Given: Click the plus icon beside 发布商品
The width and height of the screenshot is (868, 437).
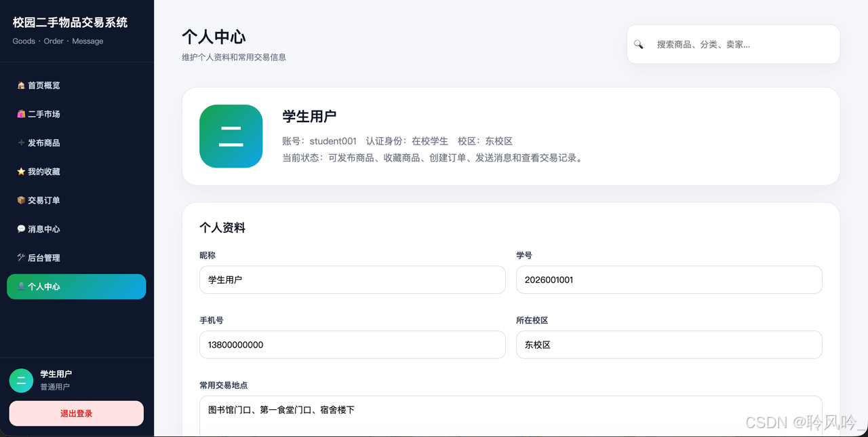Looking at the screenshot, I should (21, 142).
